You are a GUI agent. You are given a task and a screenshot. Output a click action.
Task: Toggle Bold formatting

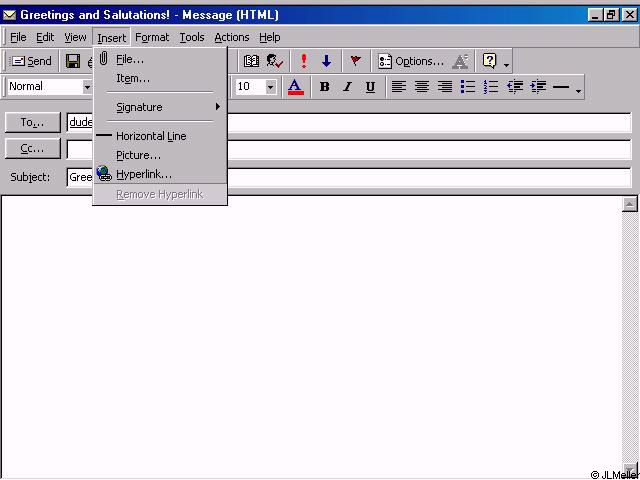click(x=324, y=87)
